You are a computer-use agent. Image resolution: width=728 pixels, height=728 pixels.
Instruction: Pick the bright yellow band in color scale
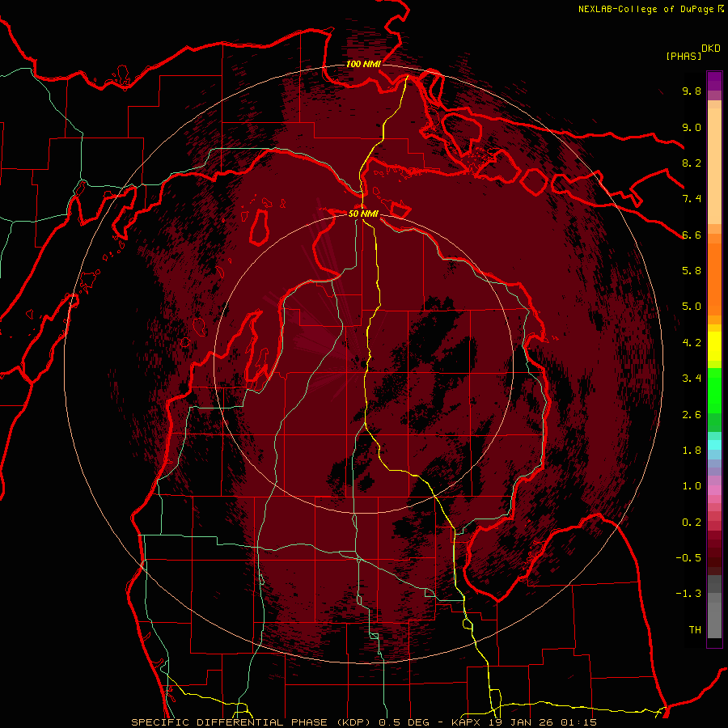click(x=714, y=346)
